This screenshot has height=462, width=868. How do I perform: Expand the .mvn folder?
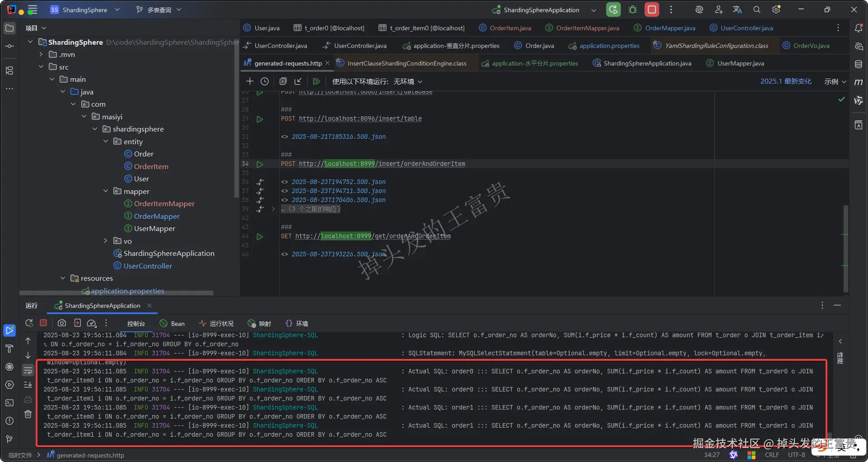click(41, 54)
